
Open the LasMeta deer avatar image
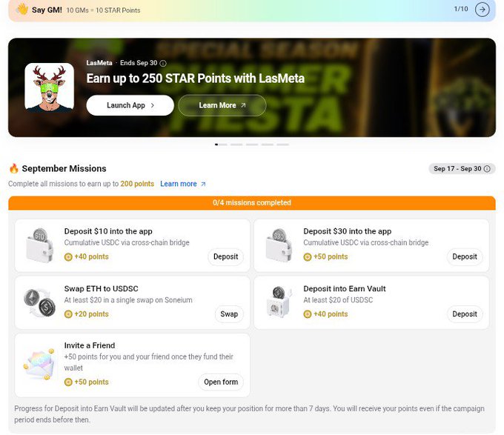(49, 87)
